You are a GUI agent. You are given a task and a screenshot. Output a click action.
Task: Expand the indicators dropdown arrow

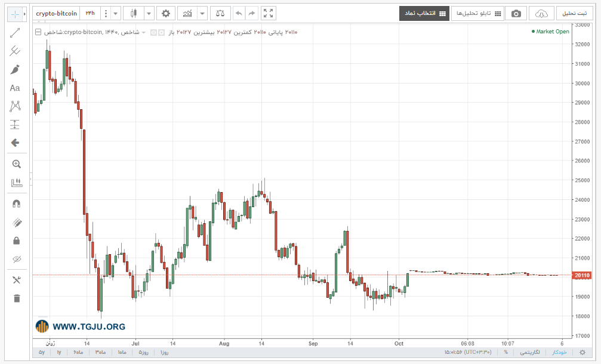pos(202,13)
